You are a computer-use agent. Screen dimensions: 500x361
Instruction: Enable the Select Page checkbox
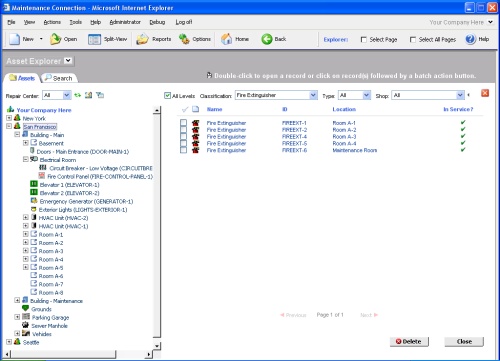tap(364, 39)
